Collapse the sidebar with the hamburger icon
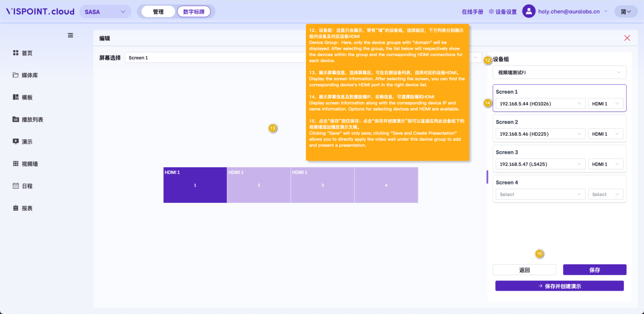 point(70,35)
